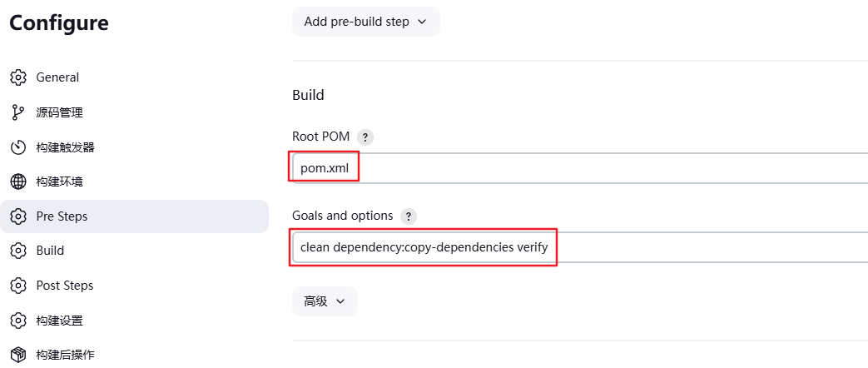Go to the General section
The height and width of the screenshot is (368, 868).
(x=57, y=77)
